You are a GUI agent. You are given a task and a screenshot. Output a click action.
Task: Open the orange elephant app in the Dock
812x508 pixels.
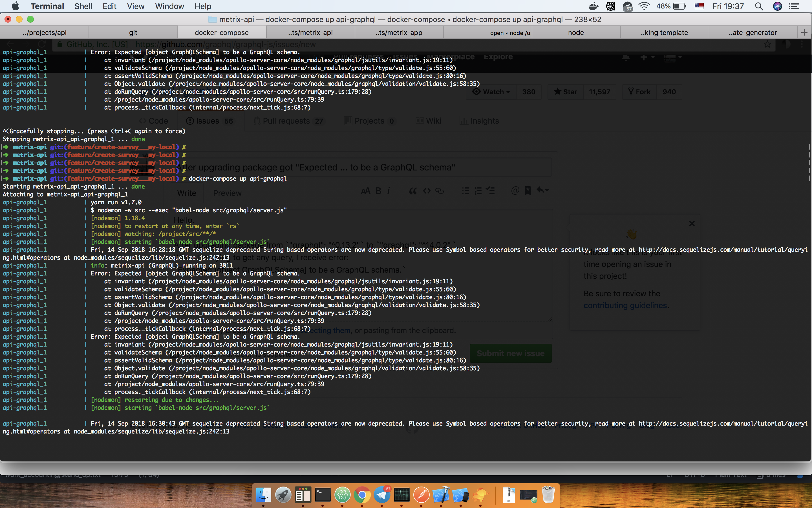point(480,494)
